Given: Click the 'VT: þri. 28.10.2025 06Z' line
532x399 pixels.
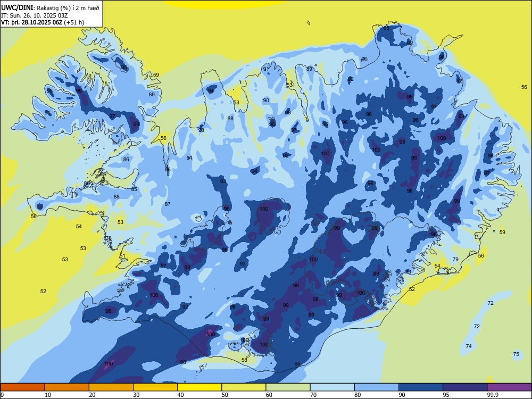Looking at the screenshot, I should pyautogui.click(x=31, y=22).
